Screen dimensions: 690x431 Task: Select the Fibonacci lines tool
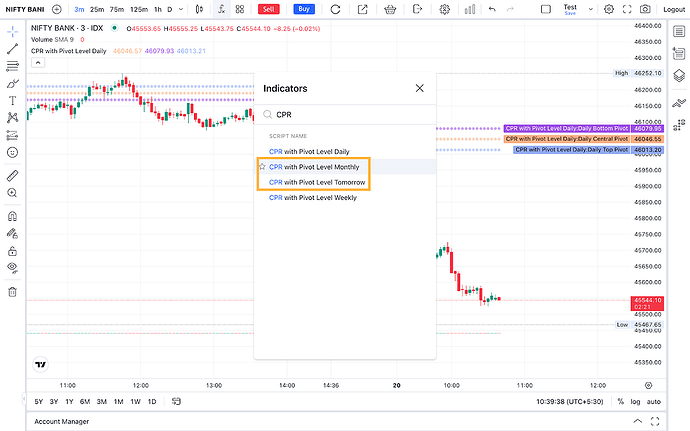tap(12, 66)
